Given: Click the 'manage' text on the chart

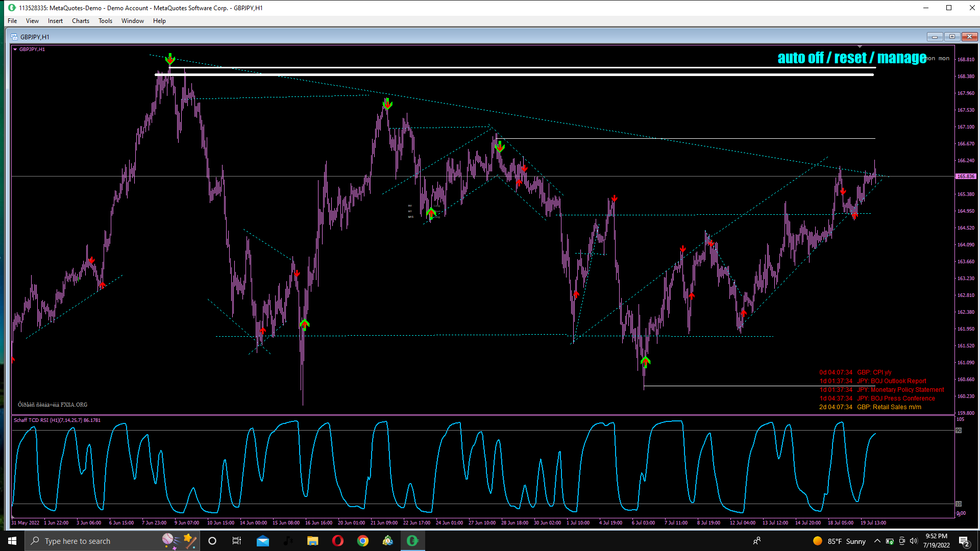Looking at the screenshot, I should [x=902, y=58].
